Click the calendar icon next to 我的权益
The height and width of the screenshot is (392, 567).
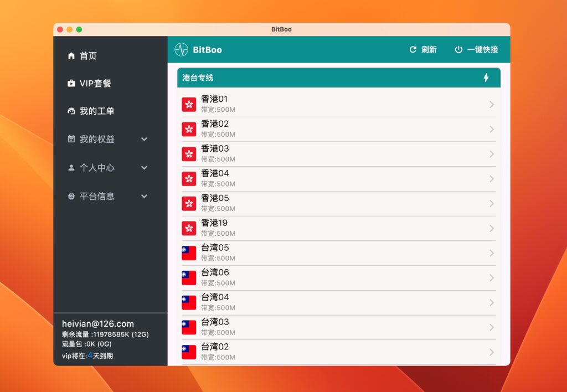coord(71,139)
